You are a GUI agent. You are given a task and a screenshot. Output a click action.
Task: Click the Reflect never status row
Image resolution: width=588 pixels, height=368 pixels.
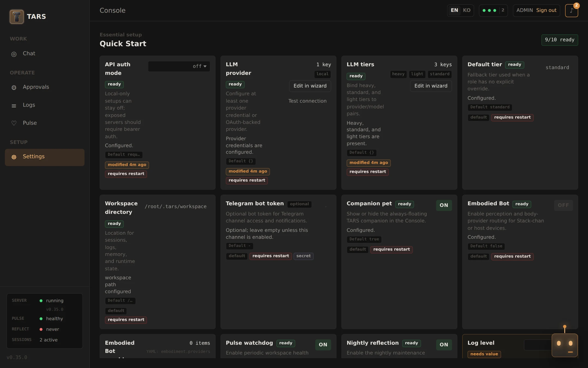(x=45, y=329)
